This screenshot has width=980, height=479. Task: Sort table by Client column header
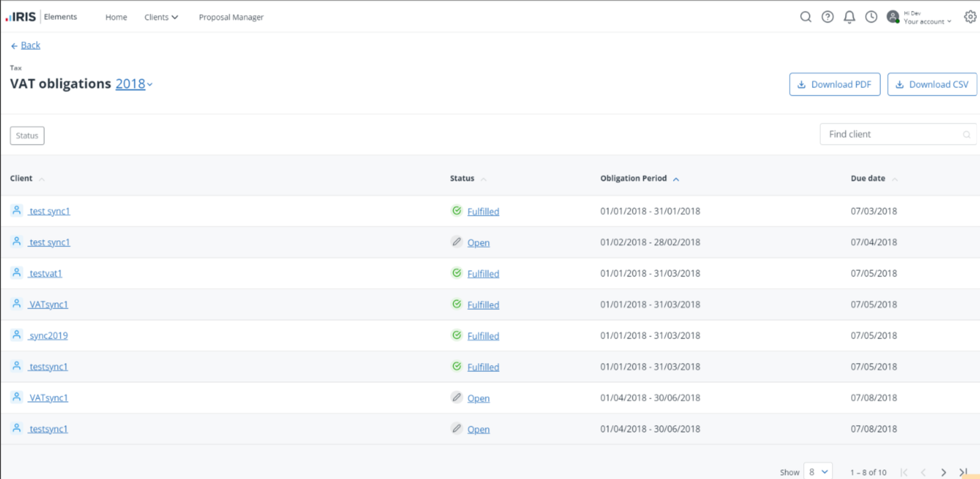tap(22, 179)
